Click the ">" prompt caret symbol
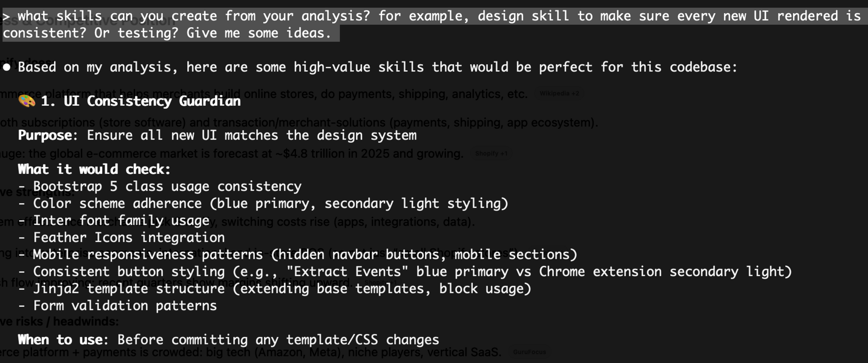The image size is (868, 363). [x=5, y=16]
